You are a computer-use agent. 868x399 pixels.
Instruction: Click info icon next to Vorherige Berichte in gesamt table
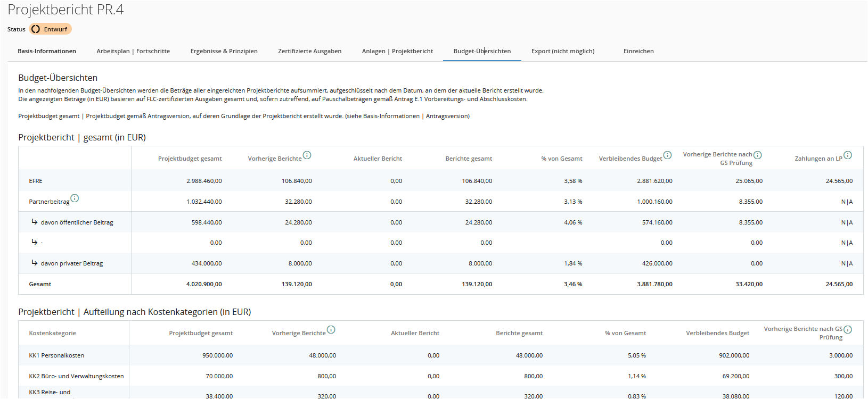(x=307, y=155)
